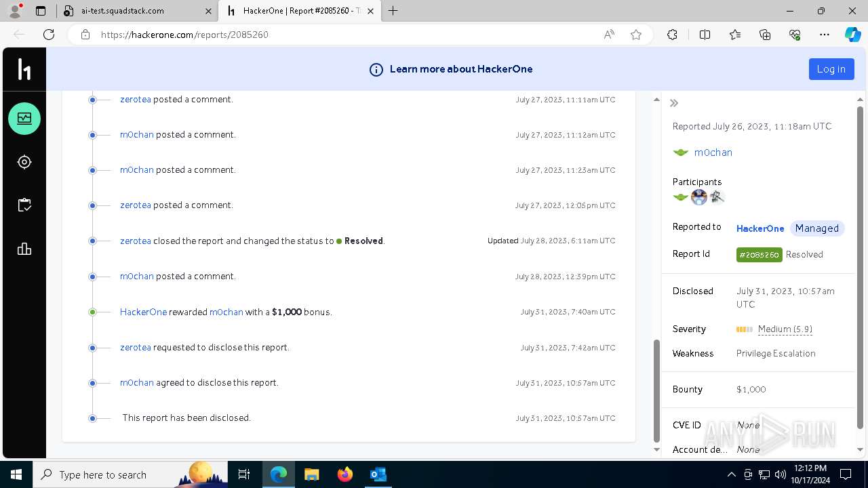
Task: Click the report timeline scrollbar thumb
Action: [x=656, y=390]
